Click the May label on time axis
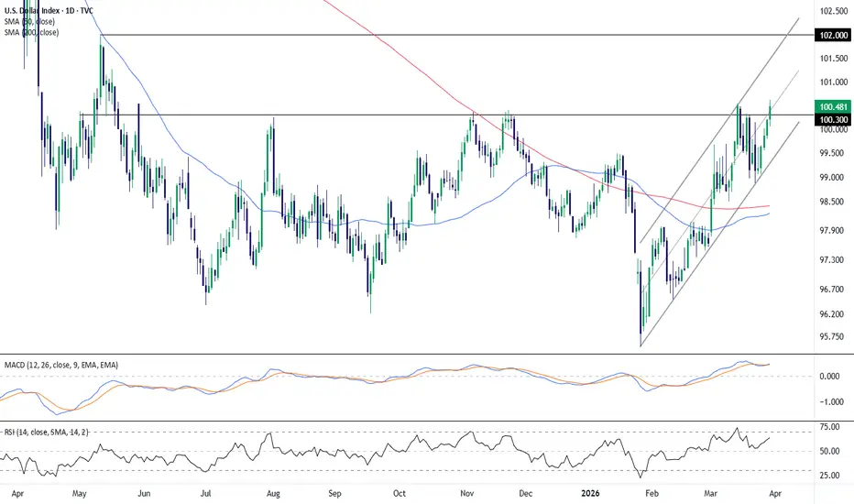 (80, 494)
